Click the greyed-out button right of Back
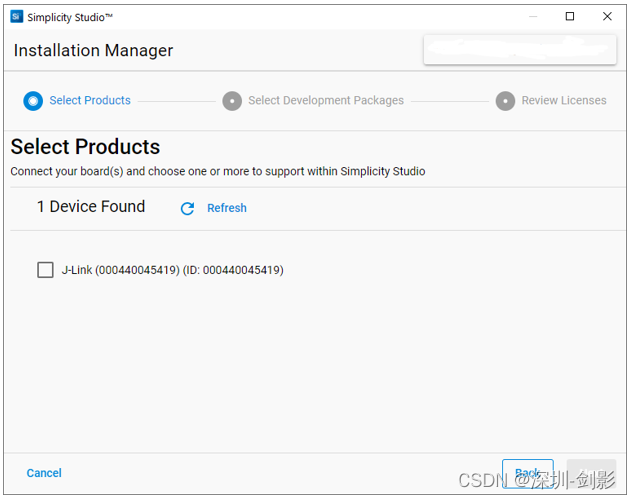 [591, 473]
